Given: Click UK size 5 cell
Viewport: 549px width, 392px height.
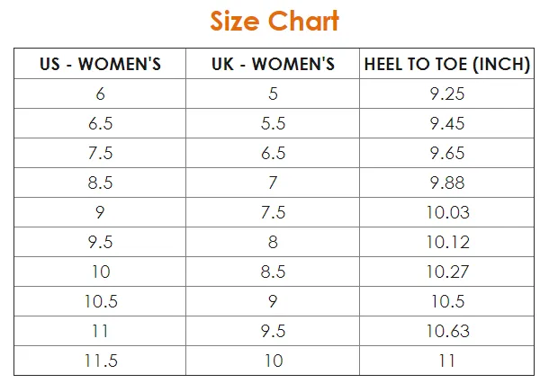Looking at the screenshot, I should [273, 94].
